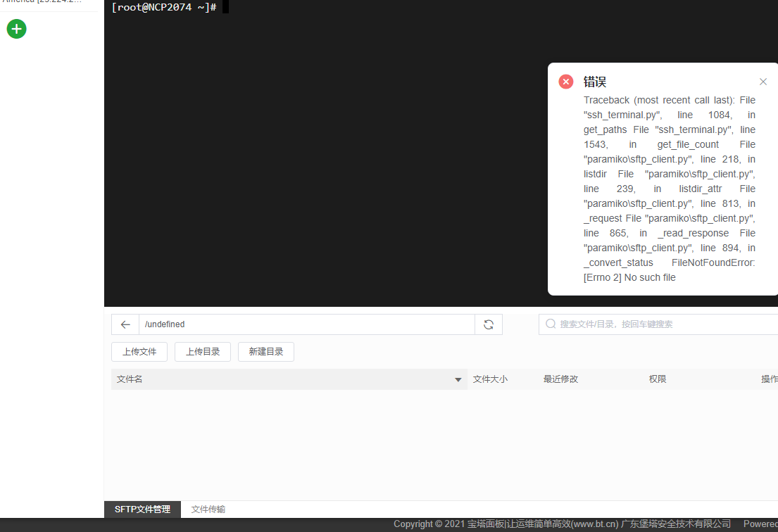Screen dimensions: 778x532
Task: Click 上传目录 upload directory button
Action: tap(203, 352)
